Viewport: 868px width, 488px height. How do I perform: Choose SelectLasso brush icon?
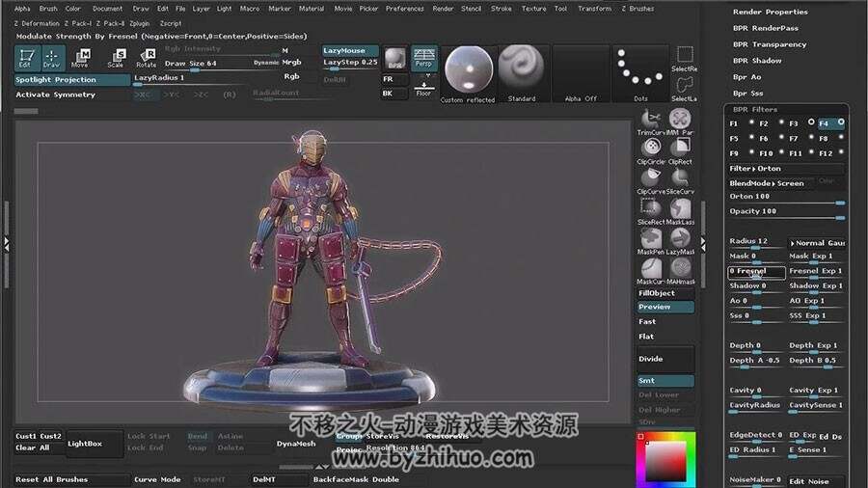click(x=685, y=89)
